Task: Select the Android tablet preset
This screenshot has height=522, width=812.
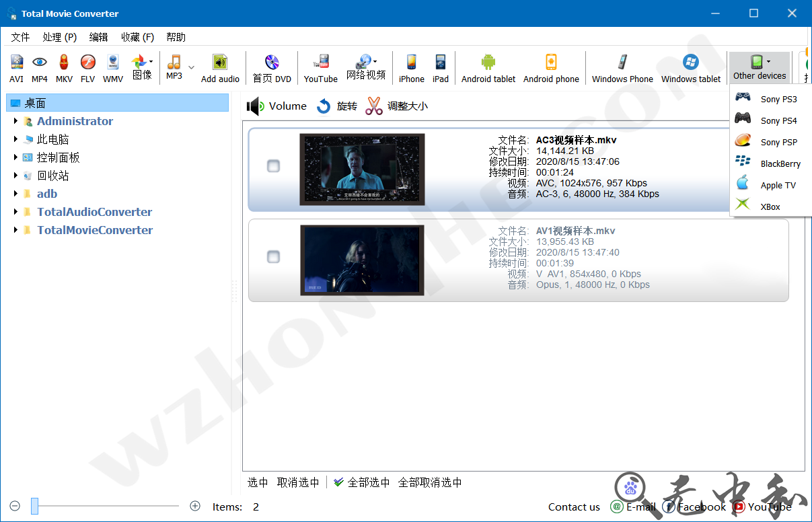Action: (x=488, y=67)
